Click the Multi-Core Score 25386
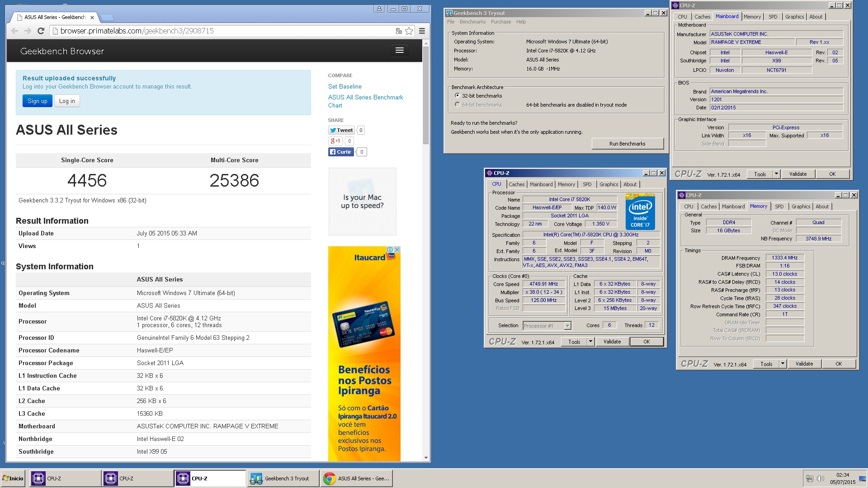The height and width of the screenshot is (488, 868). 234,181
